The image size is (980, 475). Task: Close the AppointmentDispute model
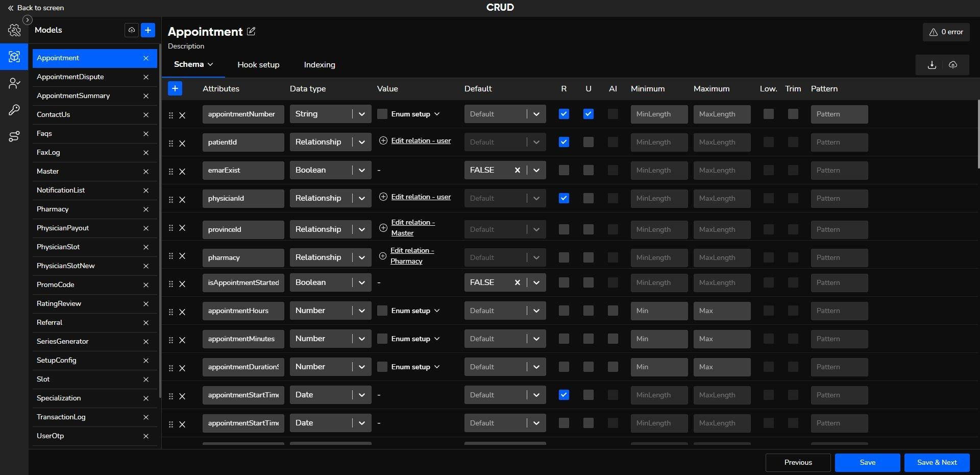146,77
